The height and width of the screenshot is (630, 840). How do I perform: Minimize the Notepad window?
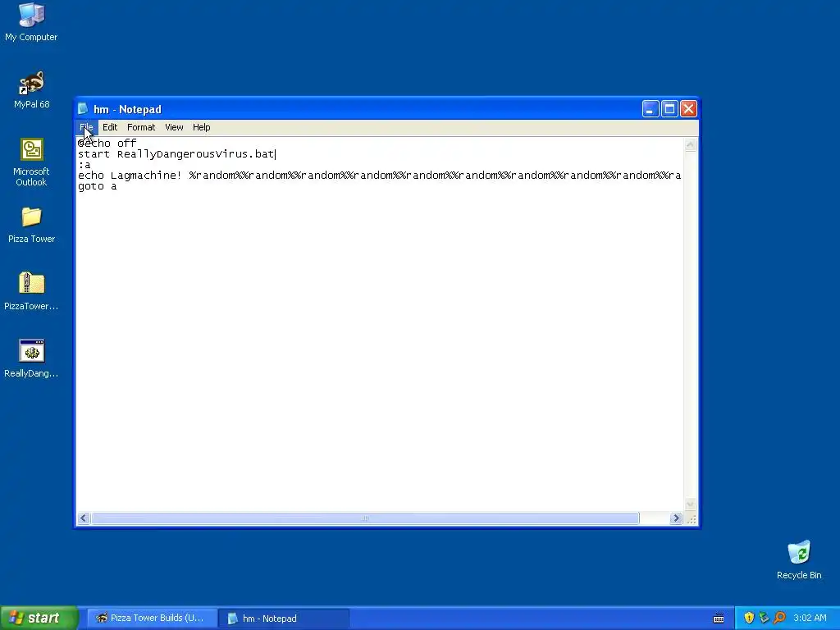[x=651, y=109]
